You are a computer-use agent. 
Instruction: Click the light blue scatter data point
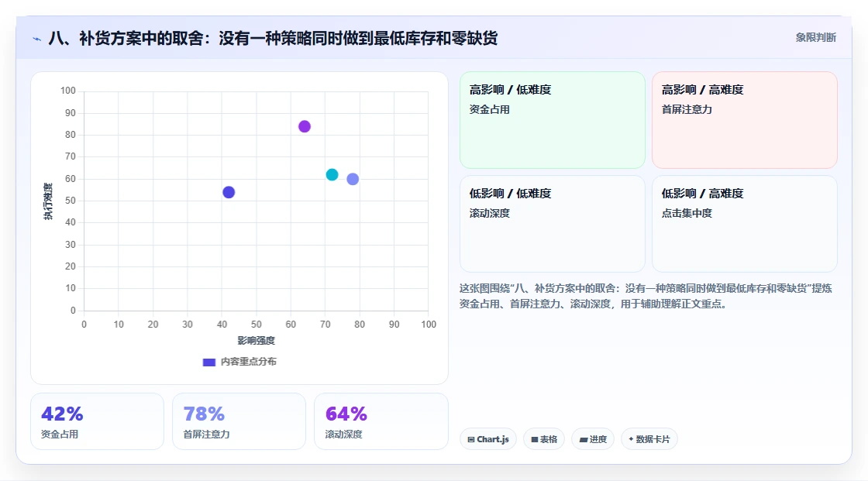353,180
